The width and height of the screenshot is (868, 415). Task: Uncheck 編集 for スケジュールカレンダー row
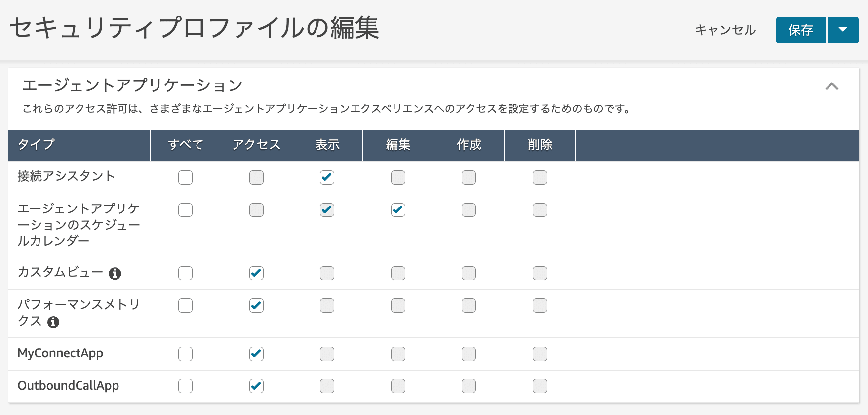click(398, 209)
